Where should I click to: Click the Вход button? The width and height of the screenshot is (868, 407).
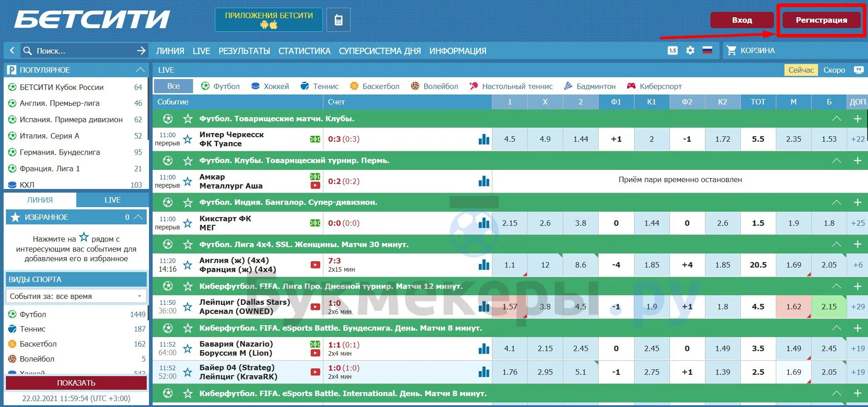tap(742, 20)
